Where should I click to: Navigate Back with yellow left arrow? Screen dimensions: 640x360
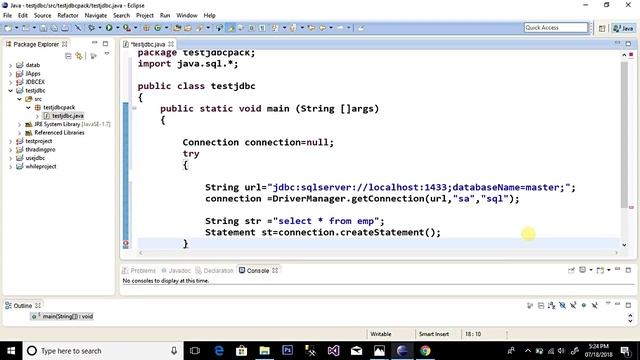[x=322, y=28]
